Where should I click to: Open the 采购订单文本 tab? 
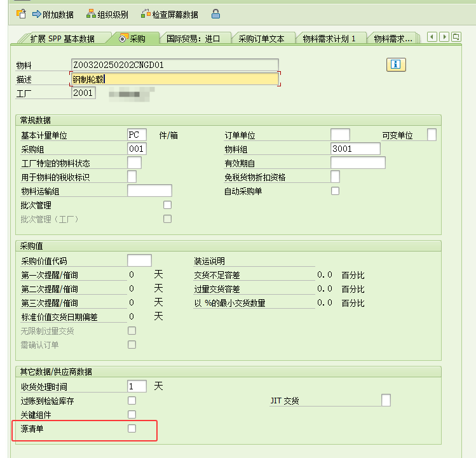pos(261,39)
